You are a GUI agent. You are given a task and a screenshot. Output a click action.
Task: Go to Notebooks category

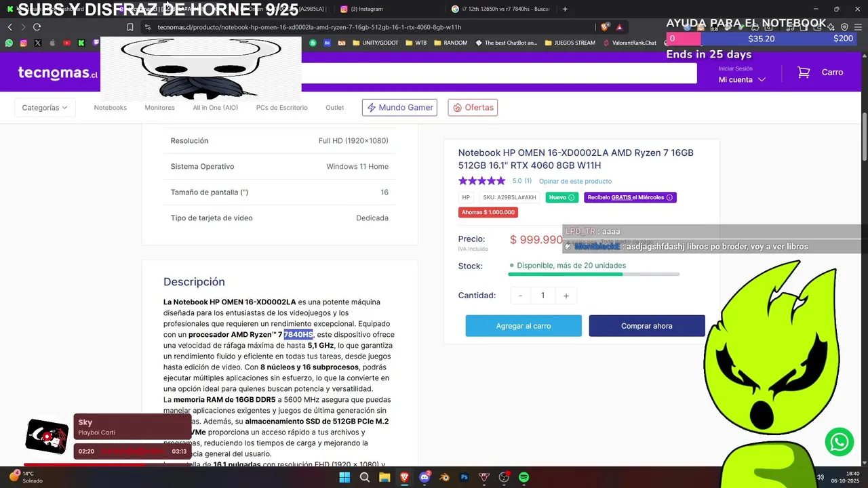[110, 107]
